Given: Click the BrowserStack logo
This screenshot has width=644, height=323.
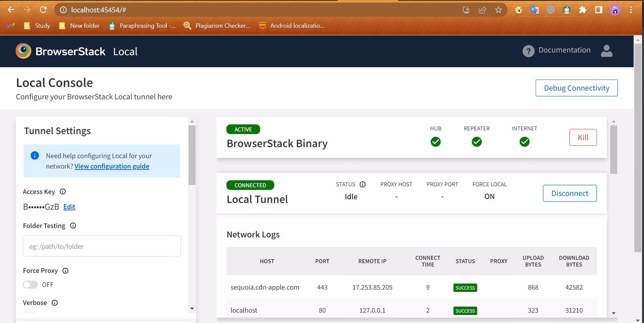Looking at the screenshot, I should (x=23, y=51).
